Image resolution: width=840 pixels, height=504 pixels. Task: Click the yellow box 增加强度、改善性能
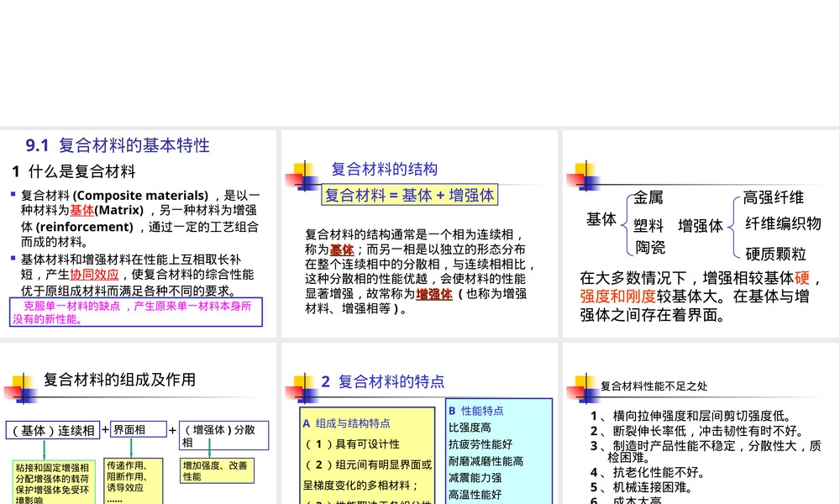(x=217, y=470)
